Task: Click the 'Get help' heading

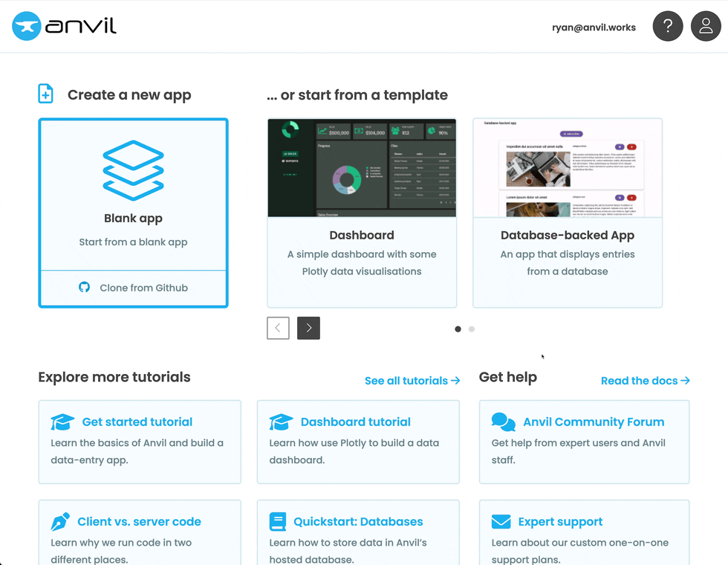Action: pos(508,377)
